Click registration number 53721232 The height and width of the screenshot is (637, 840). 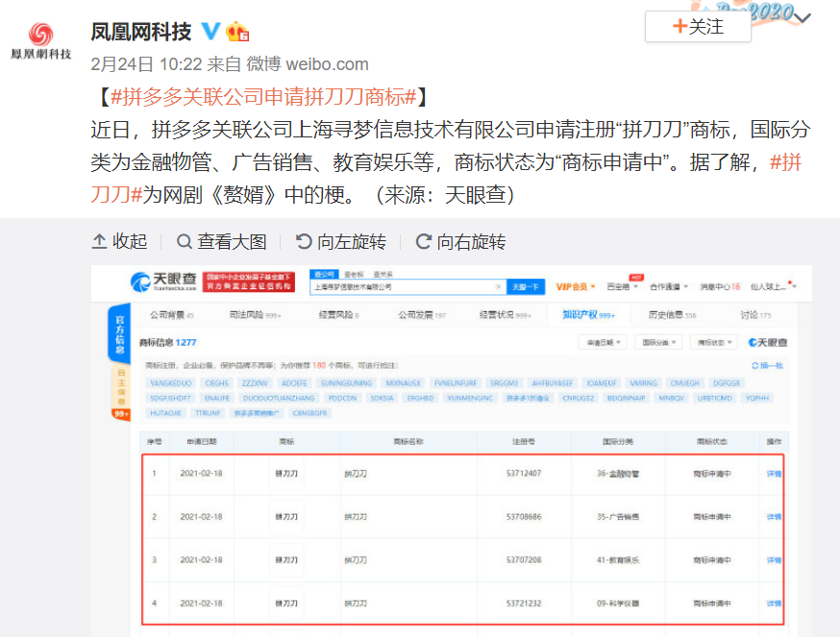tap(524, 603)
